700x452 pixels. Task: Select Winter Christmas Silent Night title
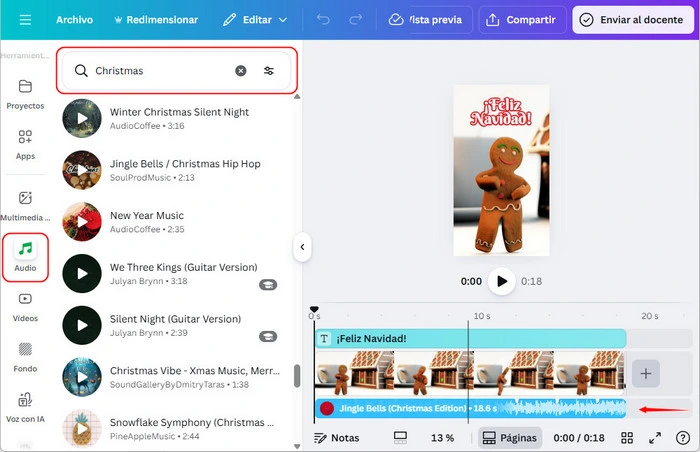coord(179,112)
